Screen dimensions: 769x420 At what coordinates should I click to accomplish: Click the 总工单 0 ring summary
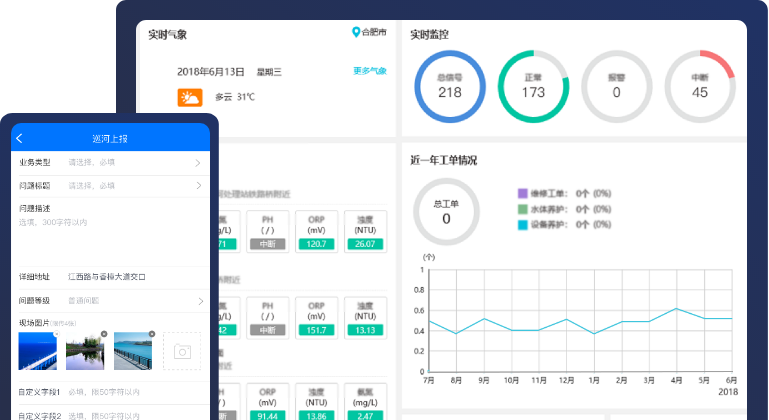tap(446, 212)
